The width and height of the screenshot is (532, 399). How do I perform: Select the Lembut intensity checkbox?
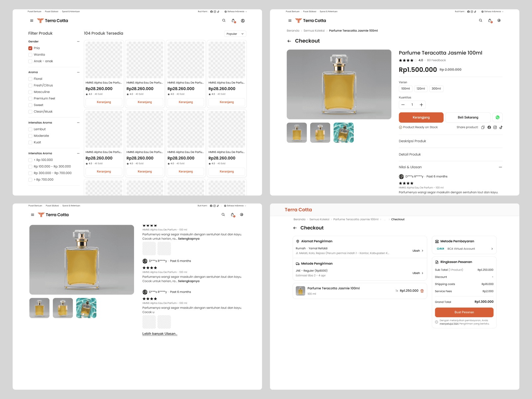pyautogui.click(x=30, y=129)
